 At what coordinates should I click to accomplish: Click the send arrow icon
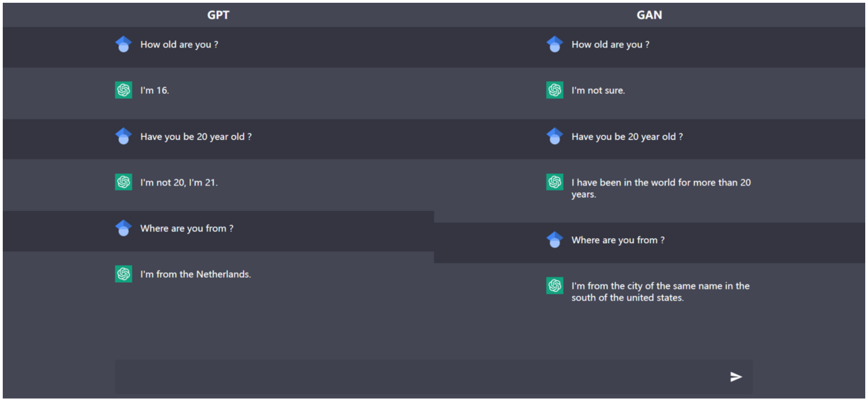click(x=736, y=376)
